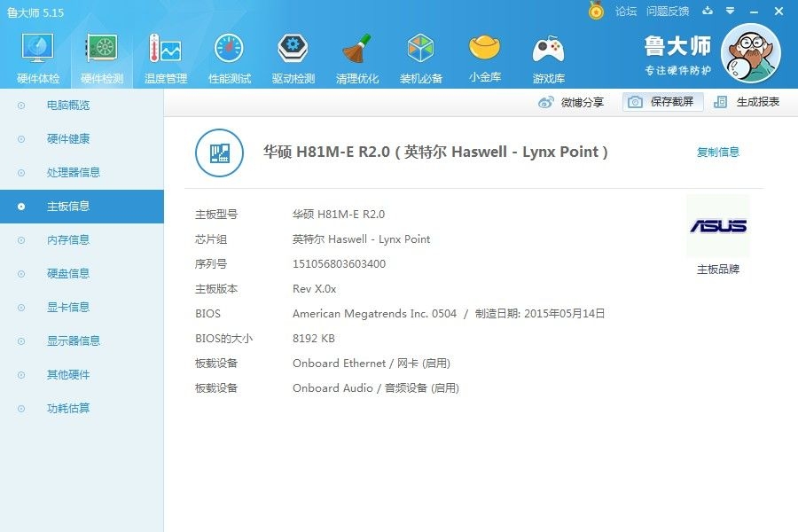
Task: Click the ASUS brand logo
Action: point(718,225)
